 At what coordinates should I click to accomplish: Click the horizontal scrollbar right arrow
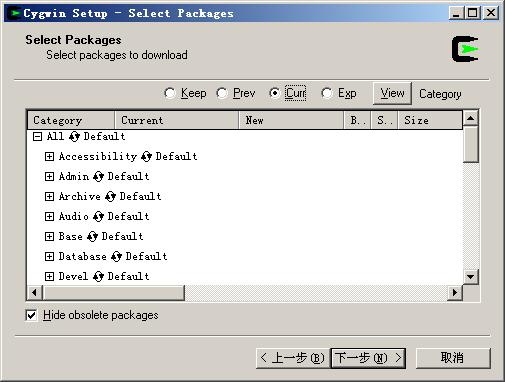[455, 293]
